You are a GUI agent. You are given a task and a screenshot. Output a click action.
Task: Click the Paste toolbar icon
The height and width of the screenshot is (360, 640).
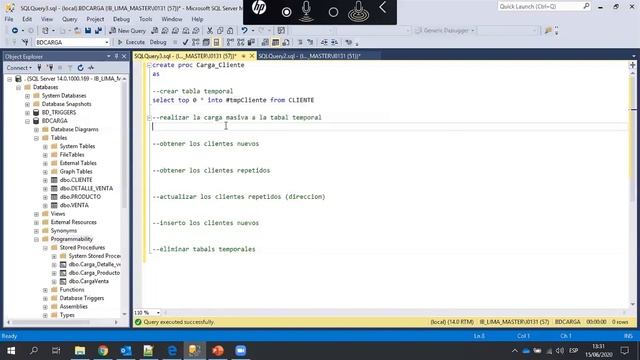pos(230,31)
